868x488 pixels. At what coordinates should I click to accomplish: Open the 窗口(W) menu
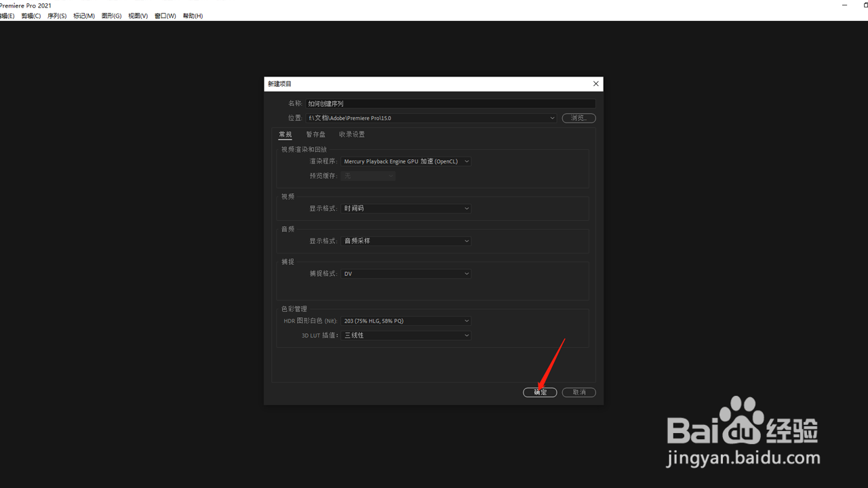pos(165,16)
